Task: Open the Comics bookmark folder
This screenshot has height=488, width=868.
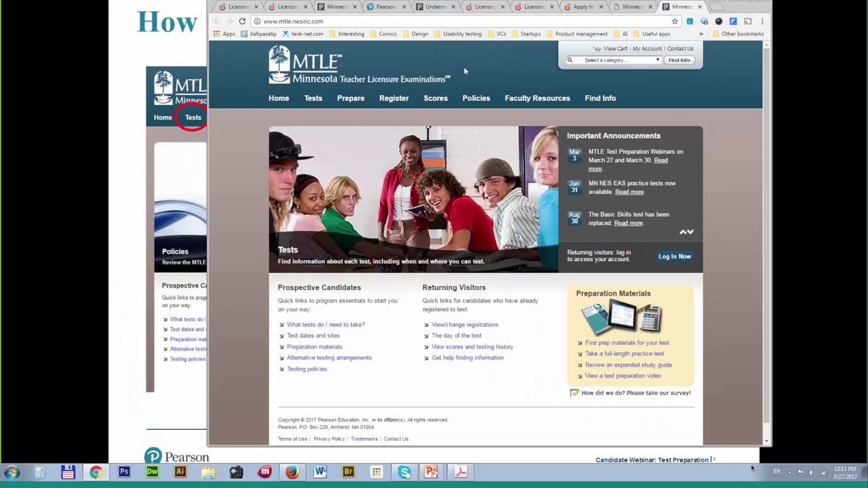Action: [x=383, y=34]
